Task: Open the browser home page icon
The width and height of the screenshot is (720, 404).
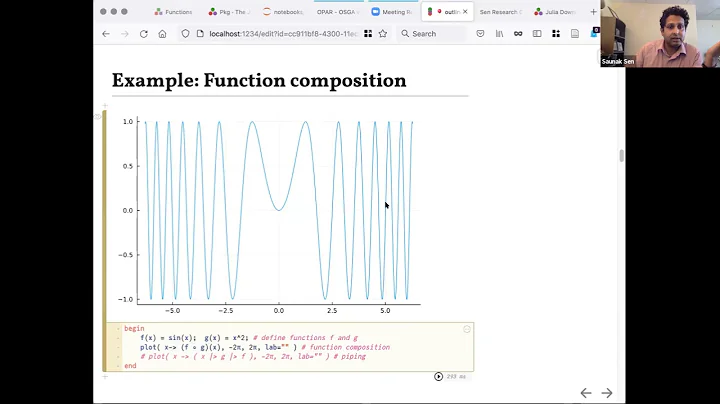Action: point(163,34)
